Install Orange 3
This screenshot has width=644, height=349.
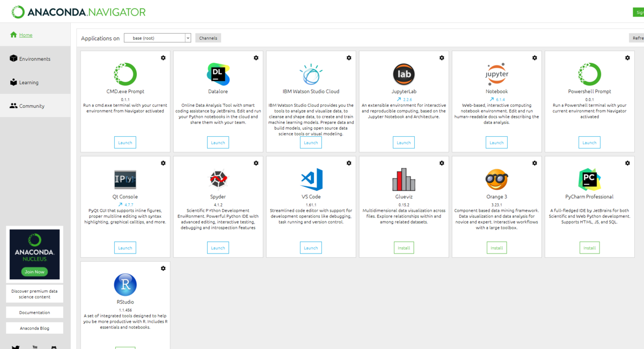[496, 248]
